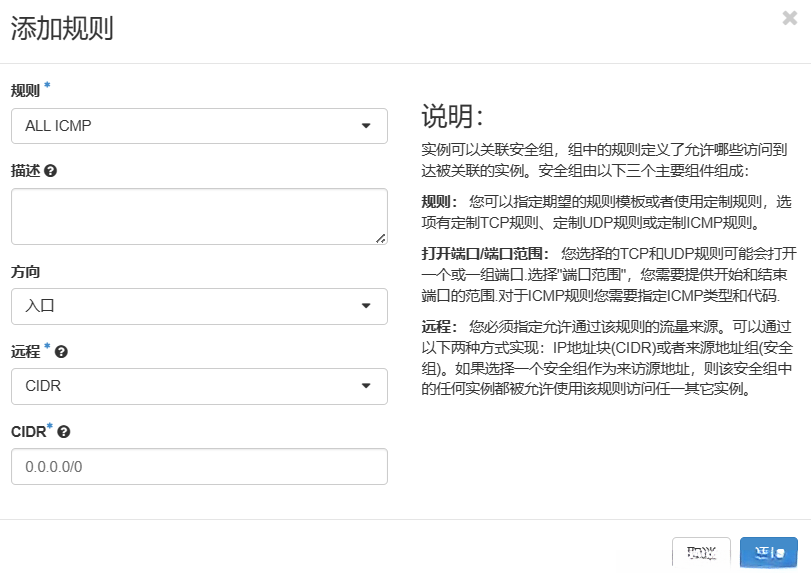Click the 添加规则 dialog title
Image resolution: width=811 pixels, height=582 pixels.
coord(62,28)
